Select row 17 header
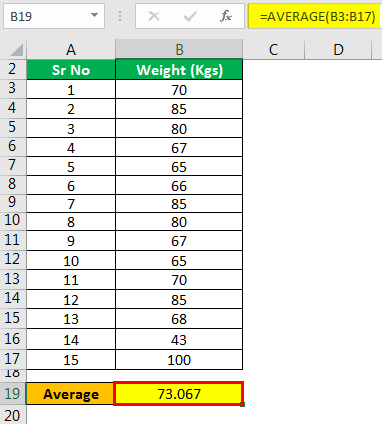382x424 pixels. point(13,359)
